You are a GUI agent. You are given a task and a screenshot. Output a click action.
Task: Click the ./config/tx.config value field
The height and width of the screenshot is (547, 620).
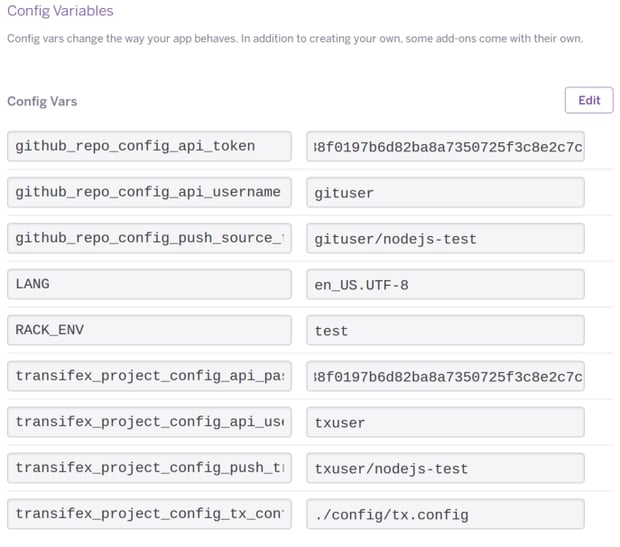(x=445, y=513)
